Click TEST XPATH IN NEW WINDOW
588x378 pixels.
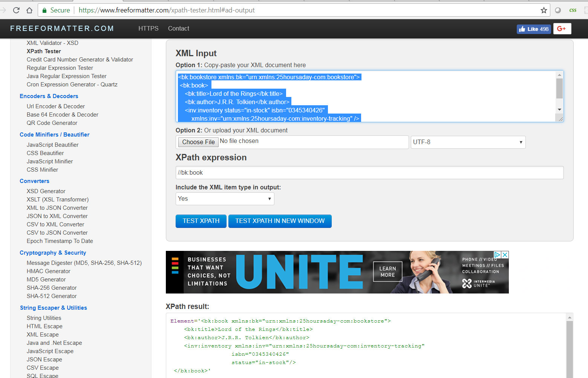pyautogui.click(x=280, y=221)
